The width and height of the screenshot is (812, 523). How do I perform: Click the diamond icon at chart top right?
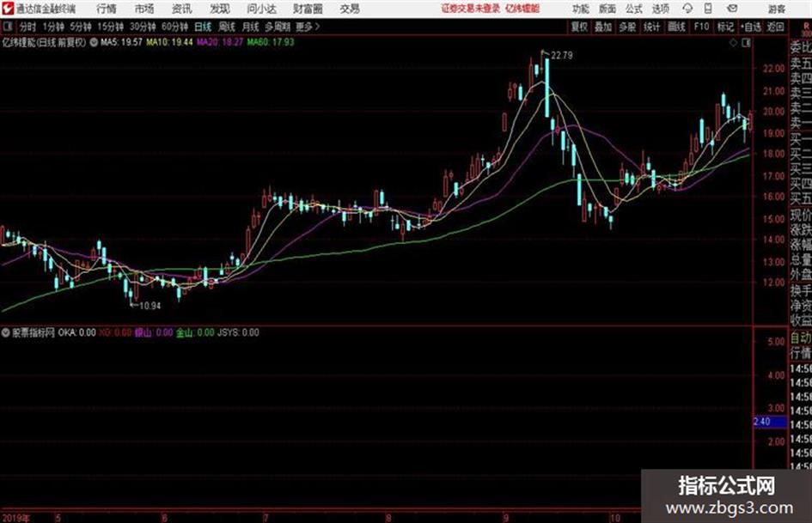coord(733,43)
